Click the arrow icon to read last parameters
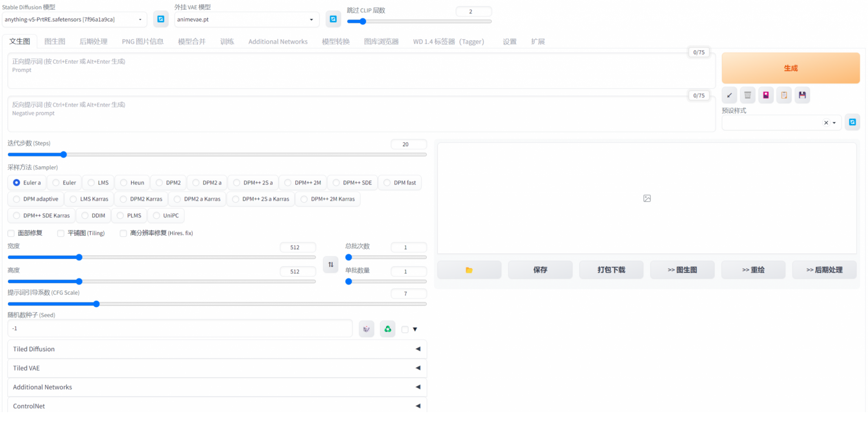The image size is (868, 429). (729, 95)
